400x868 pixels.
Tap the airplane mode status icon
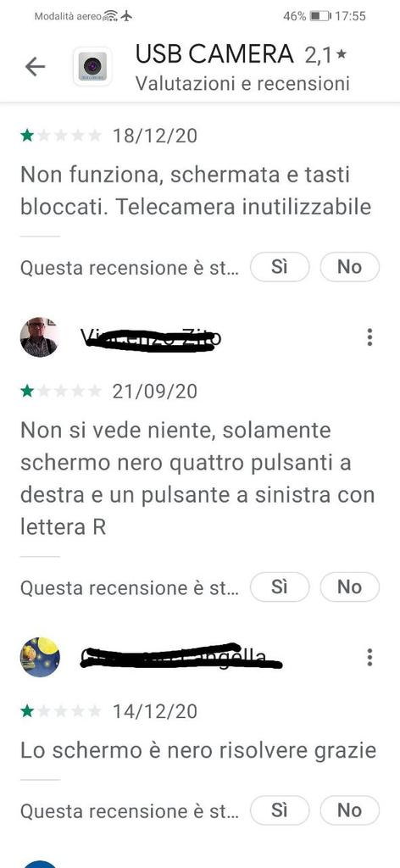[x=126, y=15]
